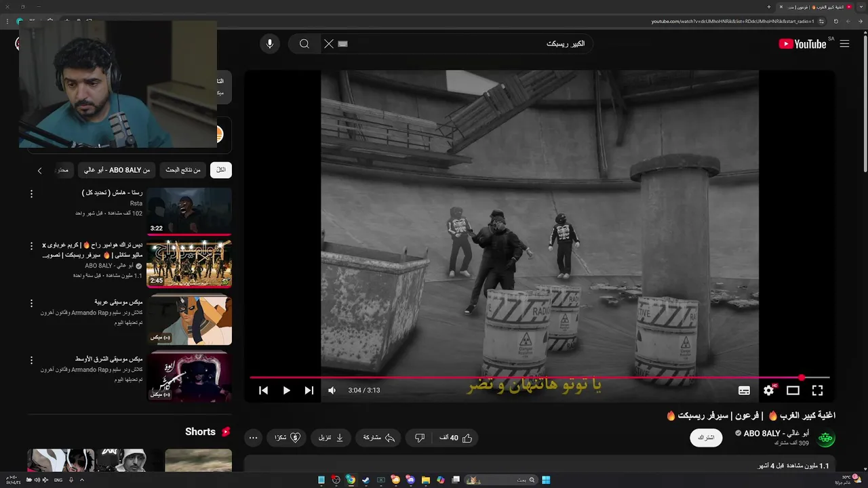Open the player settings gear
The image size is (868, 488).
tap(768, 390)
